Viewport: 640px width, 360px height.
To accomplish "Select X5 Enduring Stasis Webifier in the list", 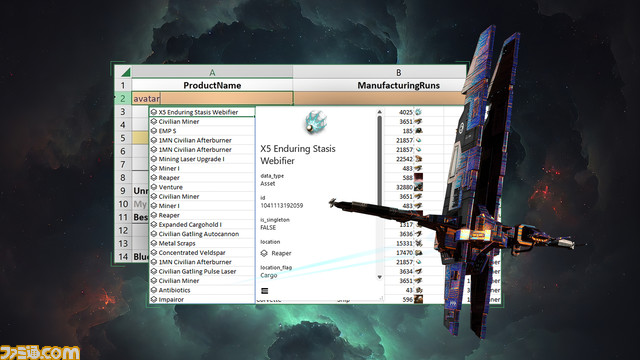I will pyautogui.click(x=202, y=112).
